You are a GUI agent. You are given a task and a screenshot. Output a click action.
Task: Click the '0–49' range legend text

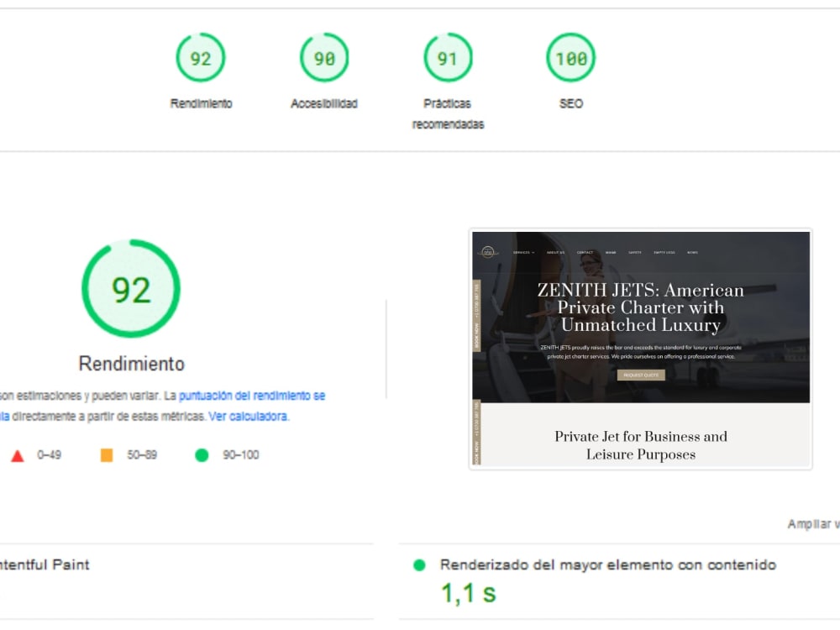50,454
